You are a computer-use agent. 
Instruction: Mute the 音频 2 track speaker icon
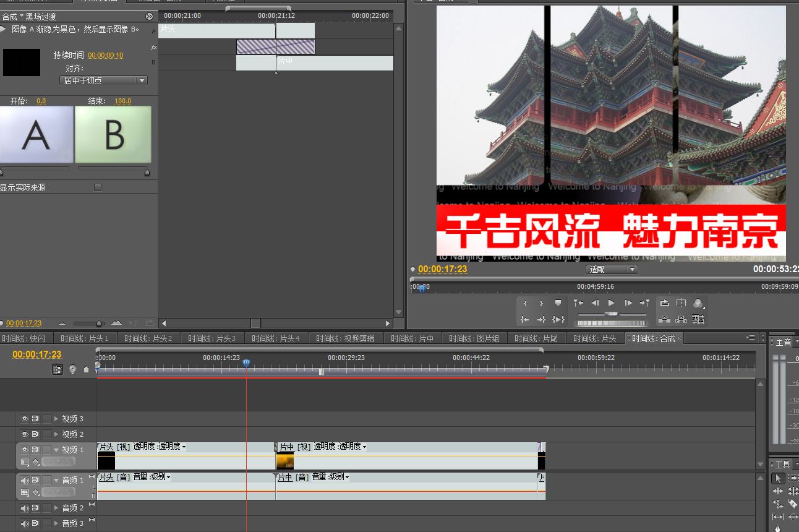click(25, 508)
